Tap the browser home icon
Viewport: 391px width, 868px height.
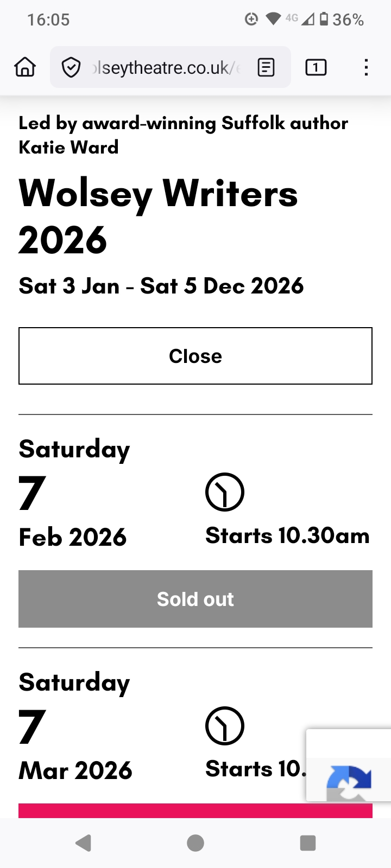pyautogui.click(x=25, y=67)
